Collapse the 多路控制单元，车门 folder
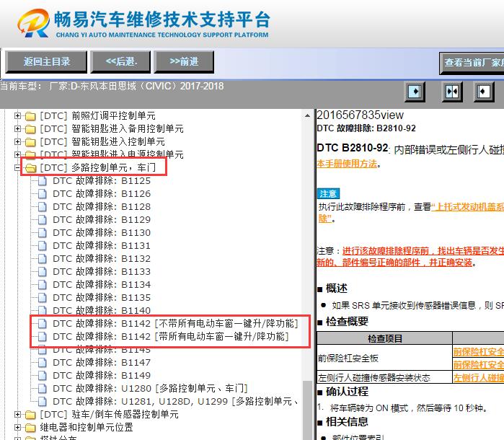 point(18,167)
